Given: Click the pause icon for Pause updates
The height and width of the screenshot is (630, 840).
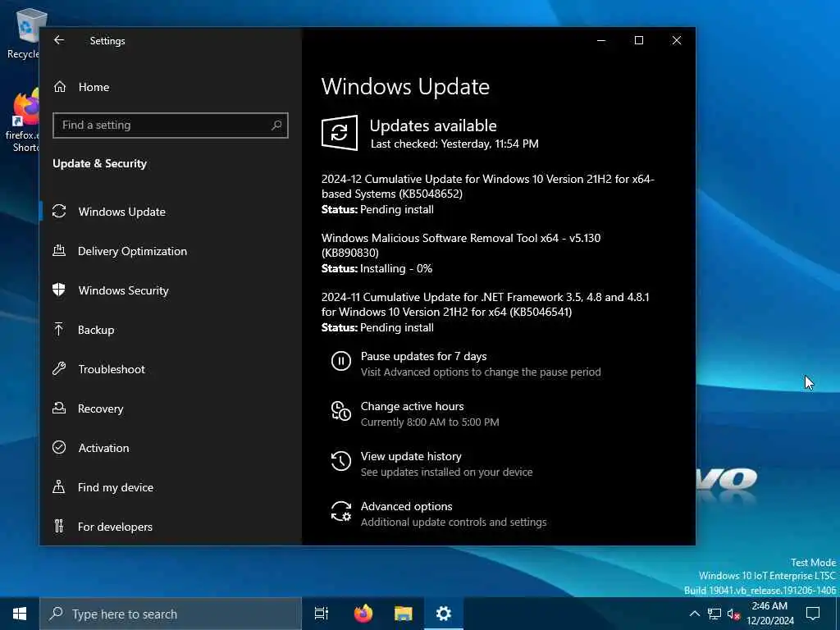Looking at the screenshot, I should tap(340, 361).
